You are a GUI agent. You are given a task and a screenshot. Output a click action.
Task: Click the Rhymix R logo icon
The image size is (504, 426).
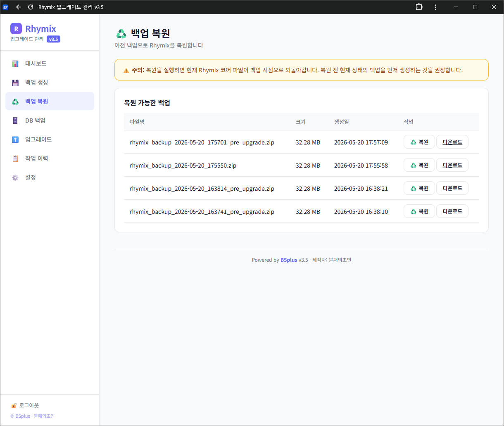click(x=16, y=28)
